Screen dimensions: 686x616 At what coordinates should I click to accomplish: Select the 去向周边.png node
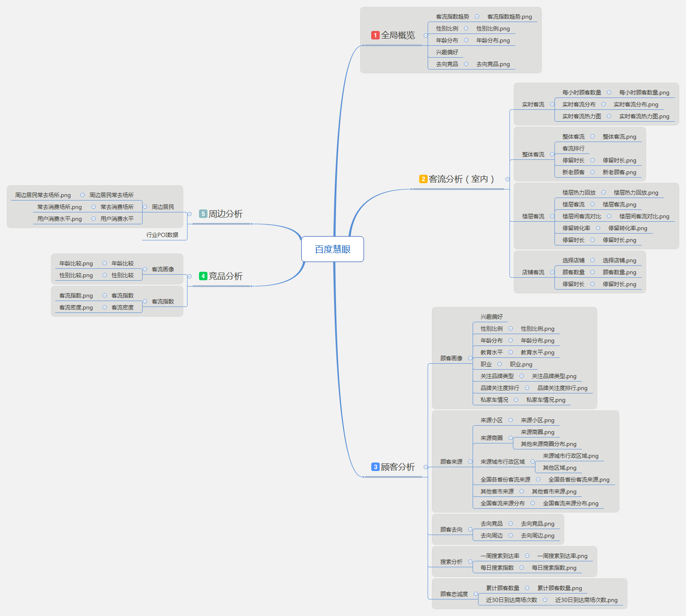538,535
